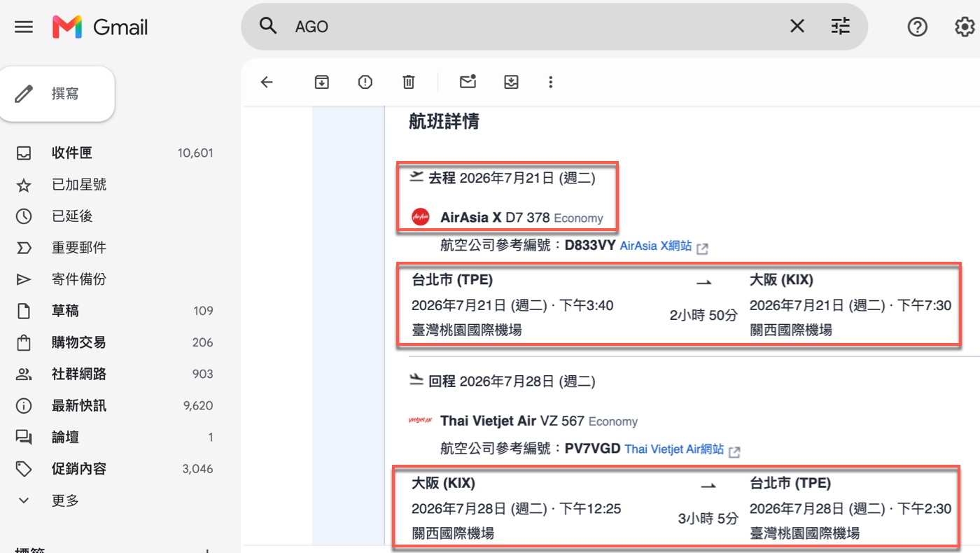Open external link icon beside Thai Vietjet Air網站
The image size is (980, 553).
coord(734,451)
